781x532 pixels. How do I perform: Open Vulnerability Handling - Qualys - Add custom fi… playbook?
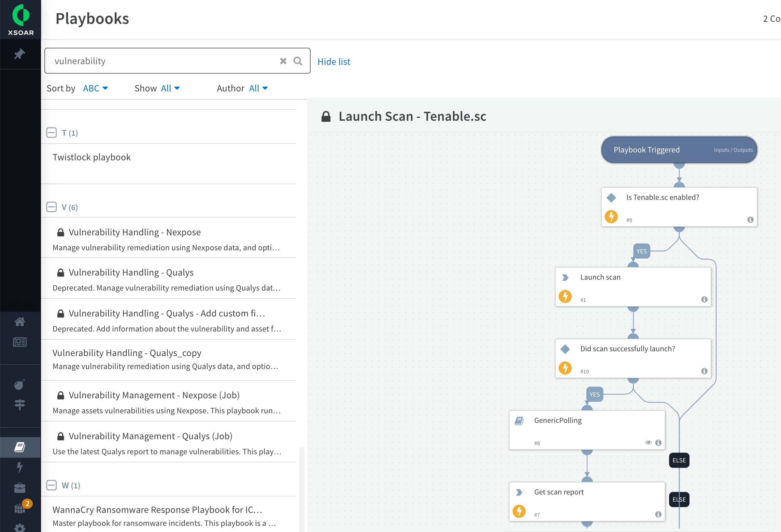pyautogui.click(x=169, y=319)
